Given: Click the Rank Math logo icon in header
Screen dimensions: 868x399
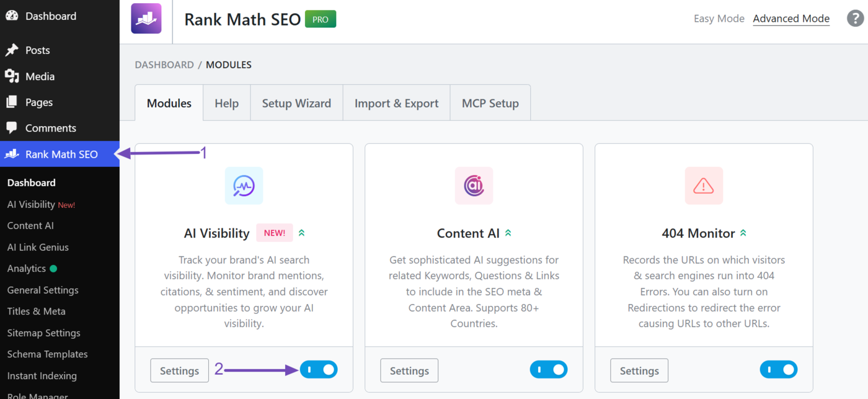Looking at the screenshot, I should [146, 19].
